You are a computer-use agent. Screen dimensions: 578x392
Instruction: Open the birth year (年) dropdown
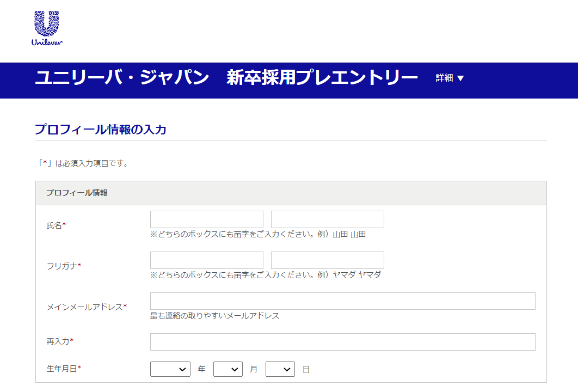click(x=170, y=369)
